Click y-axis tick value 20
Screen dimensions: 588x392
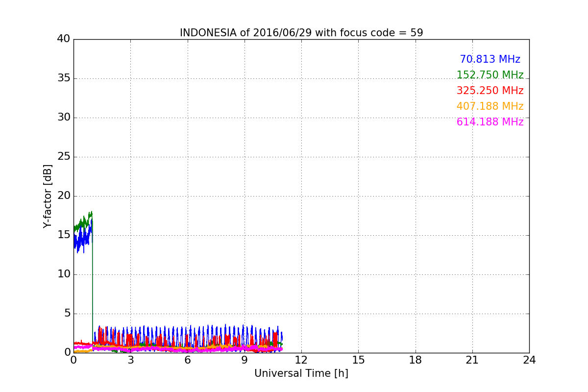[x=64, y=196]
